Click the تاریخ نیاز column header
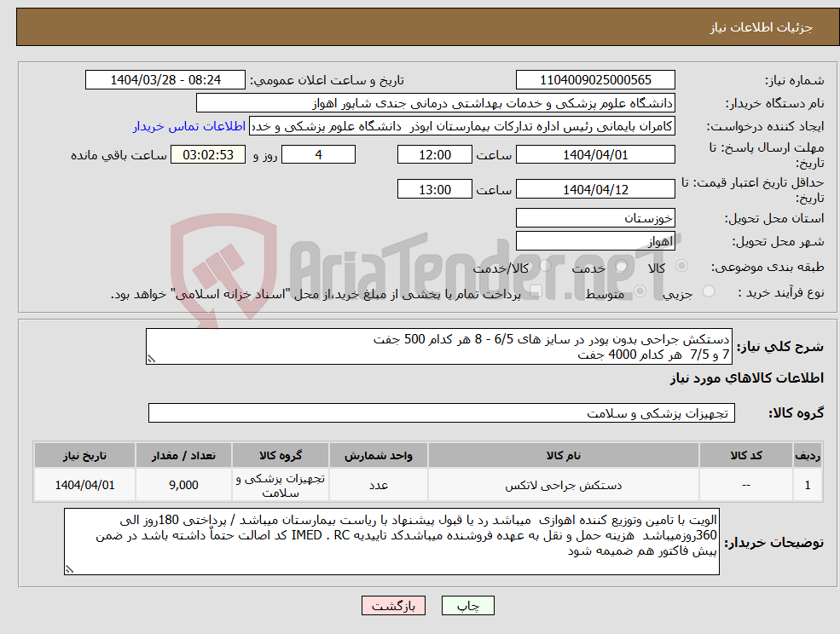The image size is (840, 634). (84, 455)
